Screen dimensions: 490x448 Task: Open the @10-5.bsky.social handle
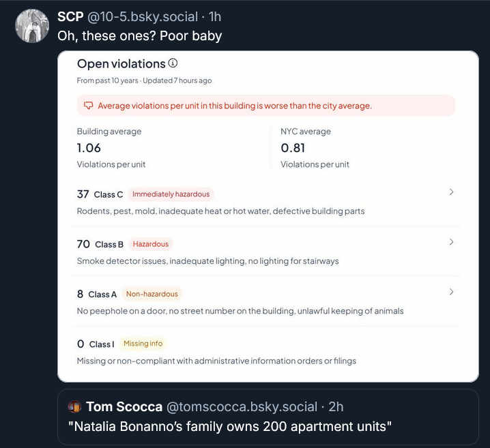143,16
